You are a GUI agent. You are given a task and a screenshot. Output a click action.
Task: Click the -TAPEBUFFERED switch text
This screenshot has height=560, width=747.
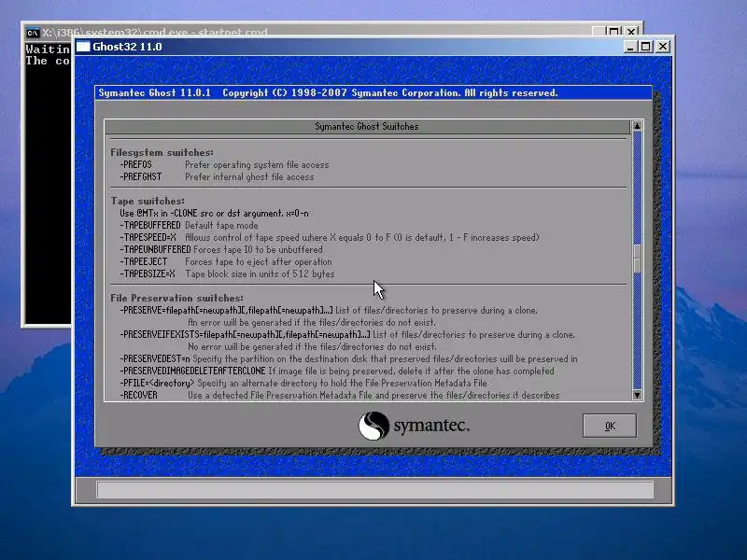(x=150, y=226)
